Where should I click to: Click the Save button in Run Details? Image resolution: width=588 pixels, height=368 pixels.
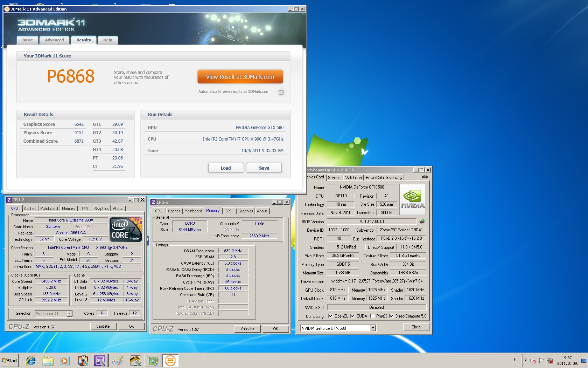pyautogui.click(x=264, y=168)
